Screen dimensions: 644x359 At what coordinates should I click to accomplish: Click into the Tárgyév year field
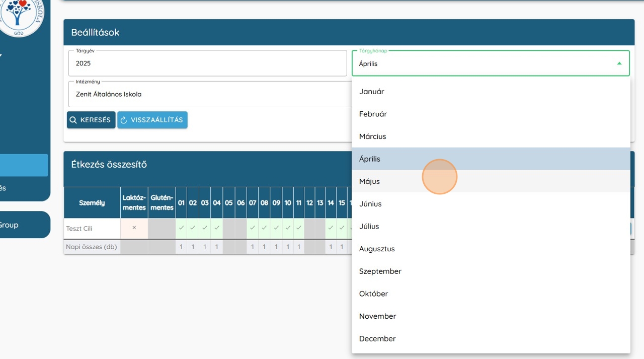point(207,63)
